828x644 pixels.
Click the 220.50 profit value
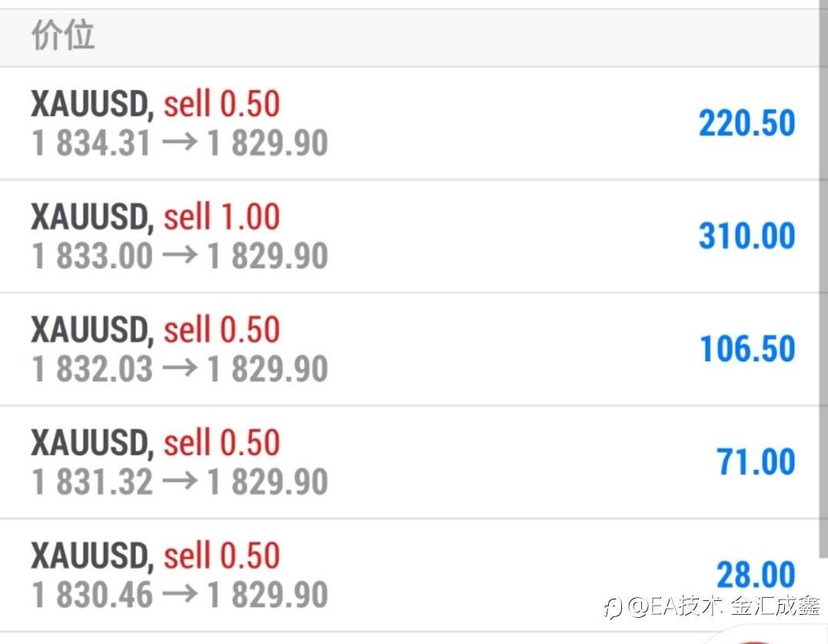tap(747, 124)
